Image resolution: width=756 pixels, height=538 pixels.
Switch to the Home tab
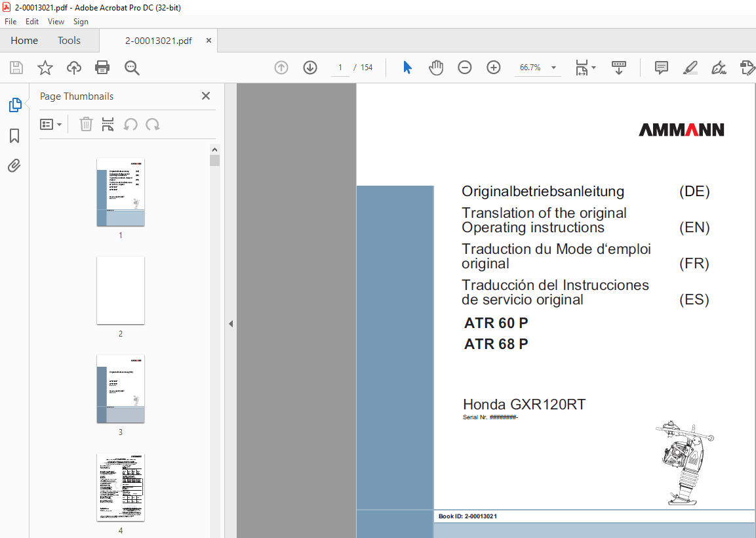pos(24,41)
